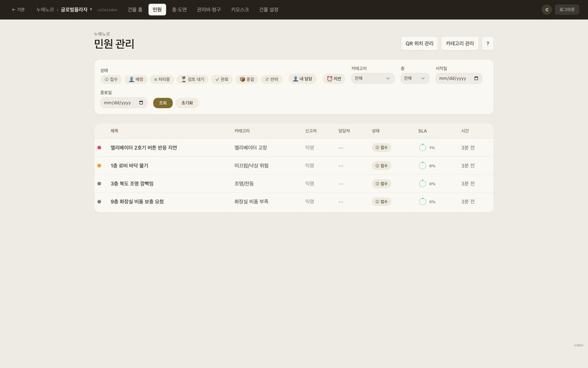Open the ? help button
Image resolution: width=588 pixels, height=368 pixels.
tap(487, 44)
